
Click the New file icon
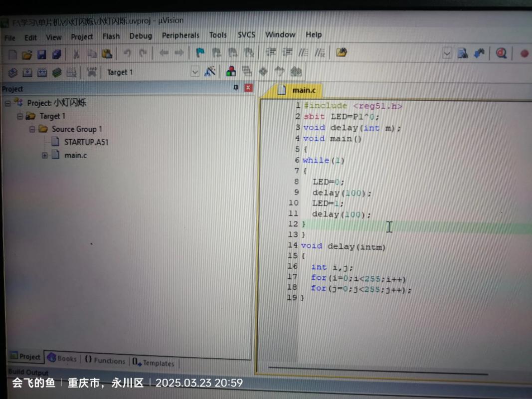(12, 54)
